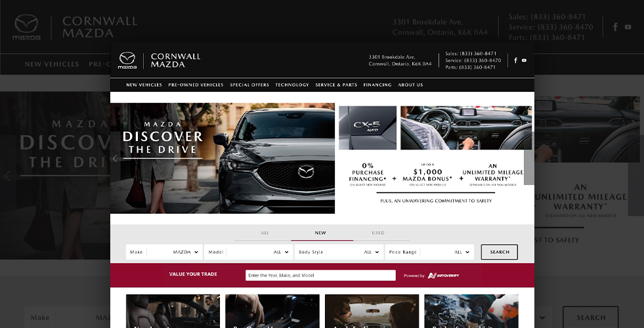Viewport: 644px width, 328px height.
Task: Select the NEW inventory tab
Action: coord(320,233)
